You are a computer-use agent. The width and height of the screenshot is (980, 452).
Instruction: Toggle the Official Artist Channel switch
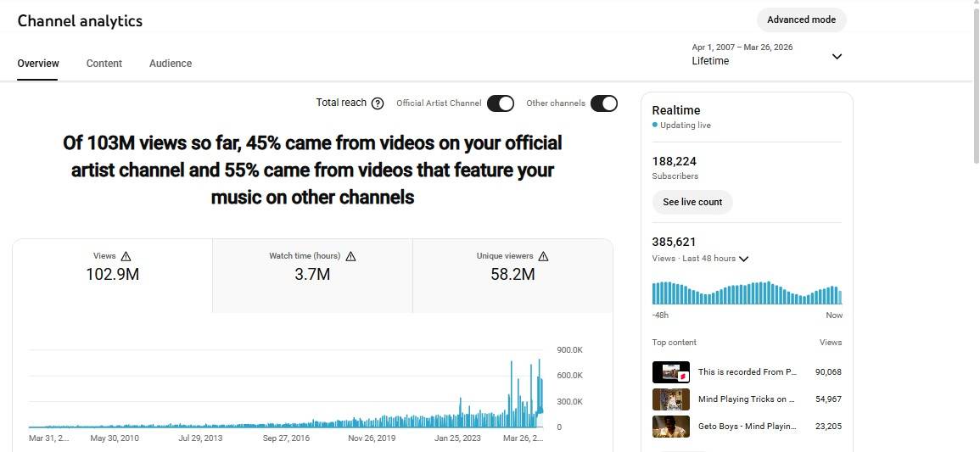click(x=501, y=103)
